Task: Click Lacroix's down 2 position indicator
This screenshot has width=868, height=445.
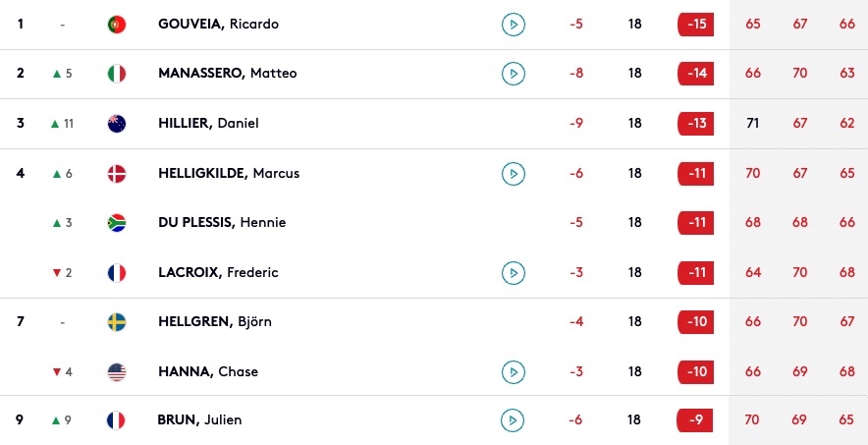Action: [62, 273]
